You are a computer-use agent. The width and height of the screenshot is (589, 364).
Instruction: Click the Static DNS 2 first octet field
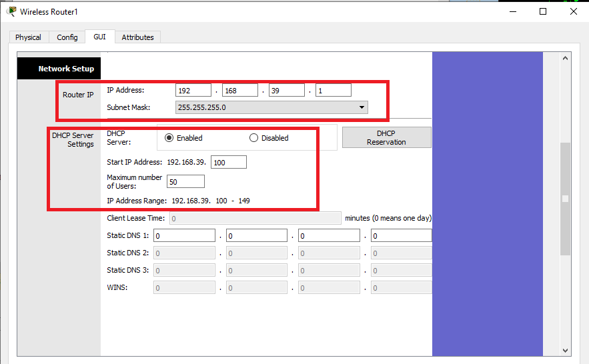click(185, 253)
